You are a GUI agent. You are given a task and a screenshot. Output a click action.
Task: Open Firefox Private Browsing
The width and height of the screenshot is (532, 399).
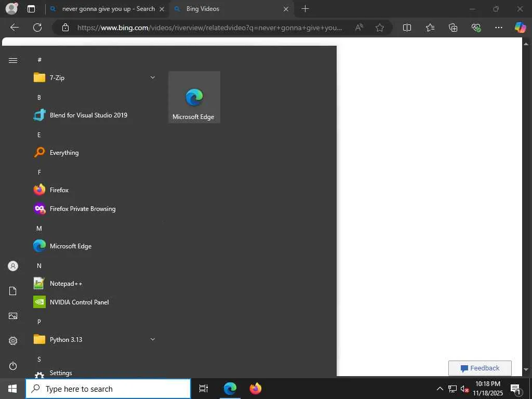pyautogui.click(x=95, y=209)
